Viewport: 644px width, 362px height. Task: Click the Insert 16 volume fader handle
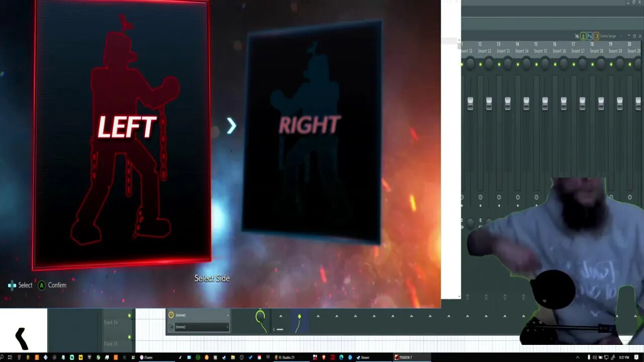click(x=563, y=103)
